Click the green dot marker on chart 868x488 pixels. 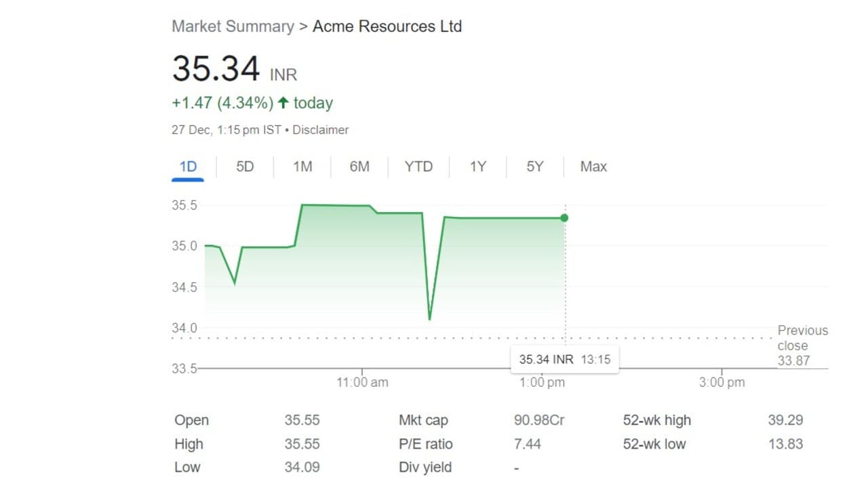pos(564,218)
